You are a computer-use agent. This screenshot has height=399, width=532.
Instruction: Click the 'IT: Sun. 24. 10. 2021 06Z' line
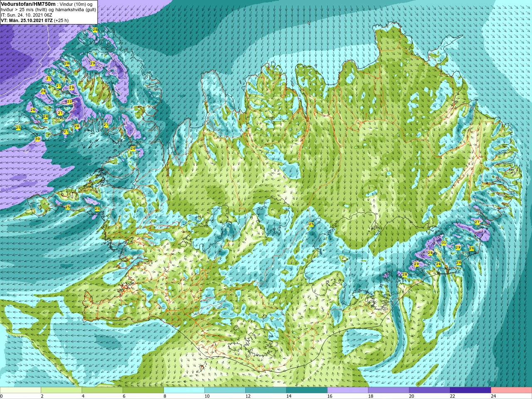pos(27,15)
